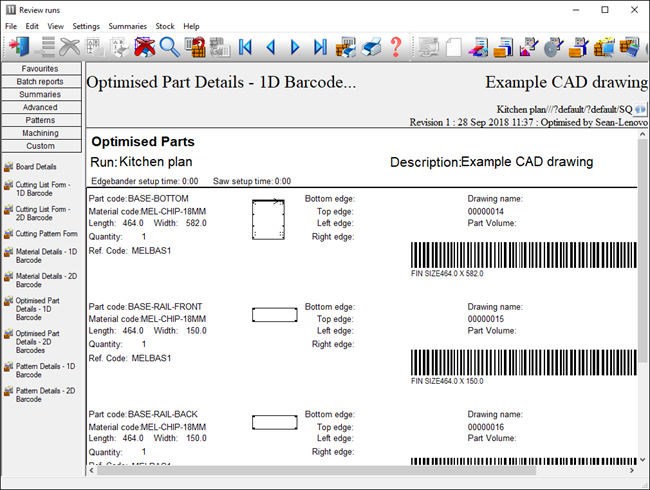
Task: Go to previous page arrow
Action: coord(270,47)
